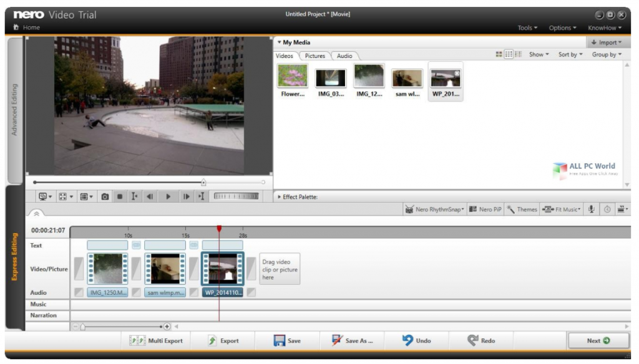Screen dimensions: 639x364
Task: Click the 'Drag video clip or picture here' placeholder
Action: pos(280,269)
